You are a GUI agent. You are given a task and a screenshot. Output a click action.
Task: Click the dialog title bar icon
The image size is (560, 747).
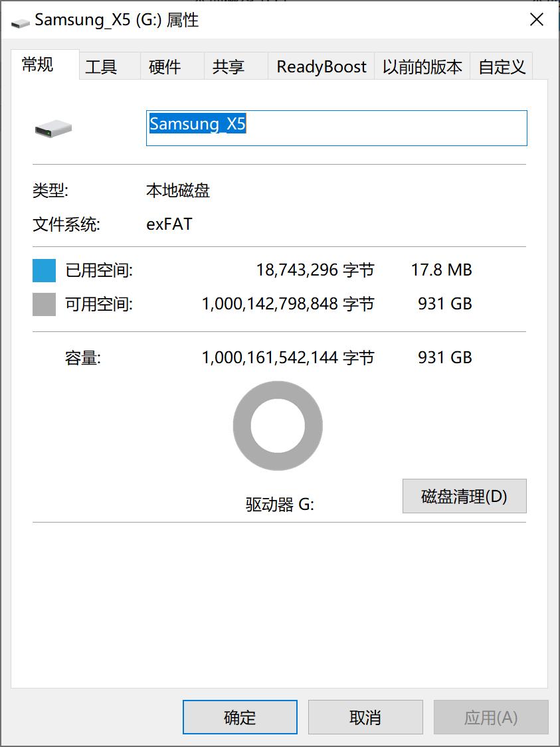pyautogui.click(x=19, y=20)
